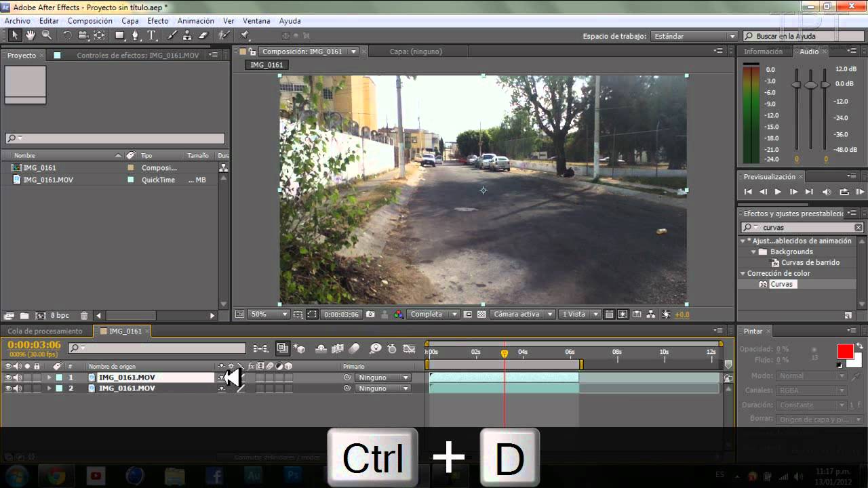Click the timeline timecode 0:00:03:06
The height and width of the screenshot is (488, 868).
point(34,345)
